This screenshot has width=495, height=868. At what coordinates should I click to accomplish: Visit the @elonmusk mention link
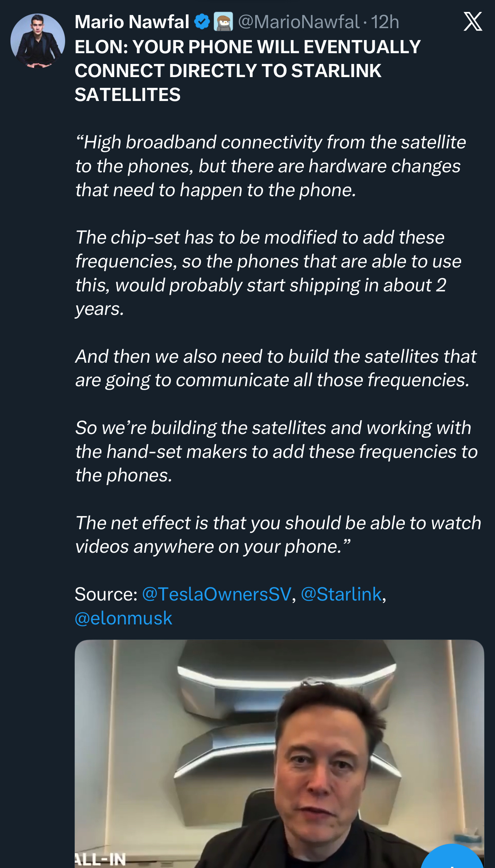click(x=123, y=618)
